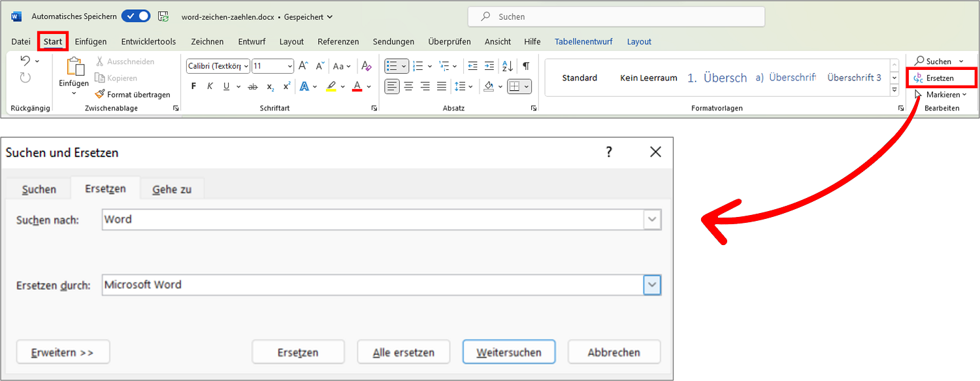The height and width of the screenshot is (381, 980).
Task: Toggle the multilevel list button
Action: [x=444, y=66]
